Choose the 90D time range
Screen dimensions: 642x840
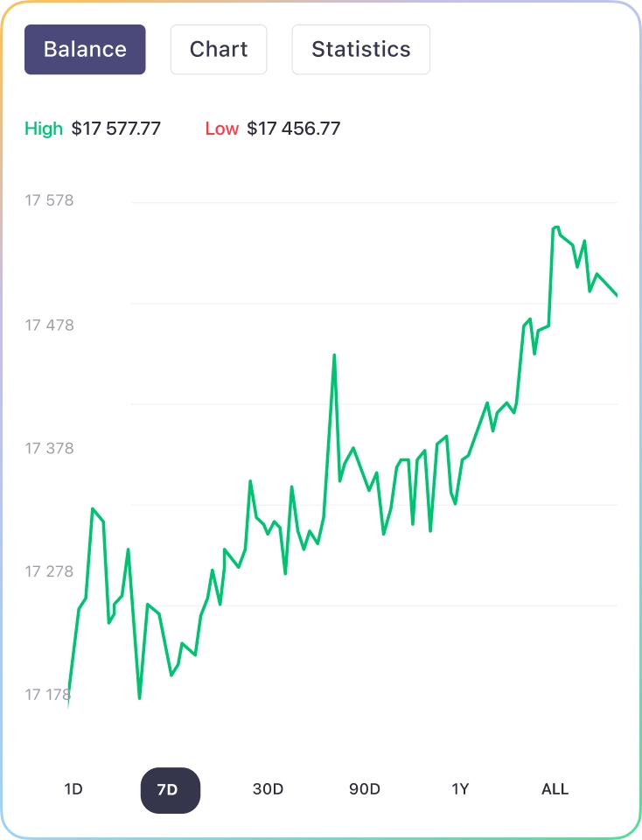[365, 789]
